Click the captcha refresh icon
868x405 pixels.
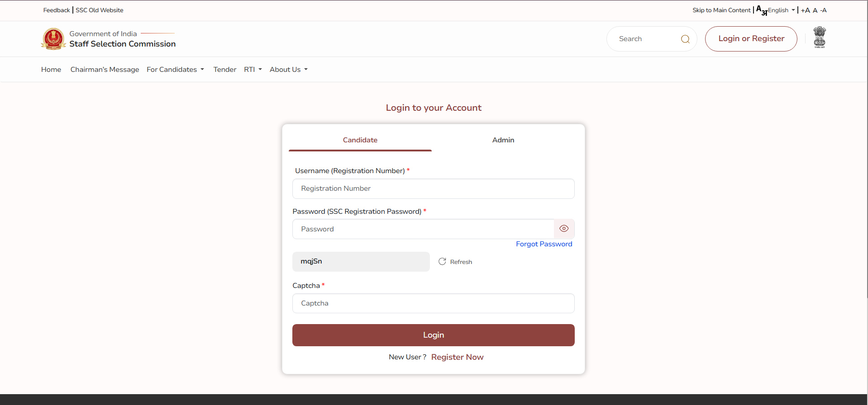[442, 262]
